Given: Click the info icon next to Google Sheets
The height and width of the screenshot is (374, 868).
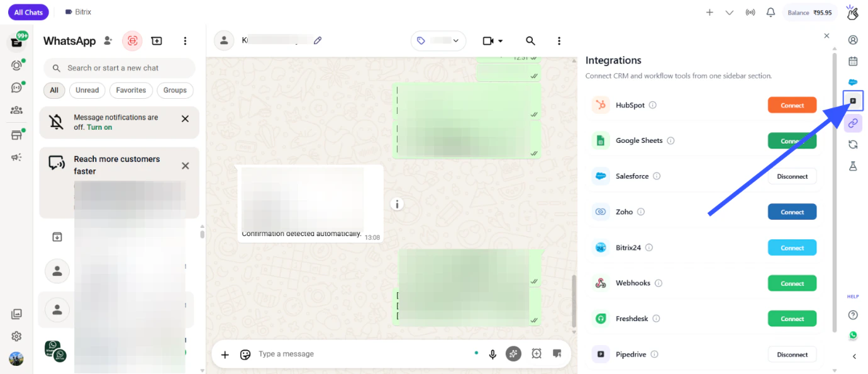Looking at the screenshot, I should coord(670,140).
